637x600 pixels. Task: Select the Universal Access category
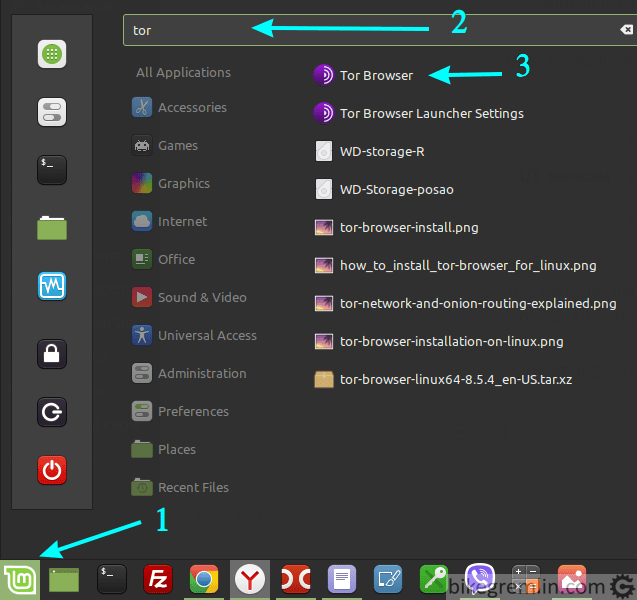195,335
